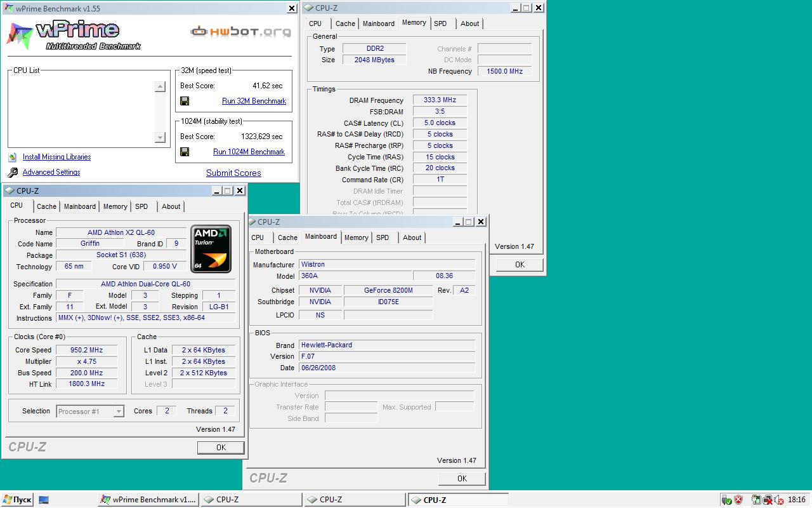Click the muted volume speaker tray icon
This screenshot has width=812, height=508.
(x=778, y=500)
